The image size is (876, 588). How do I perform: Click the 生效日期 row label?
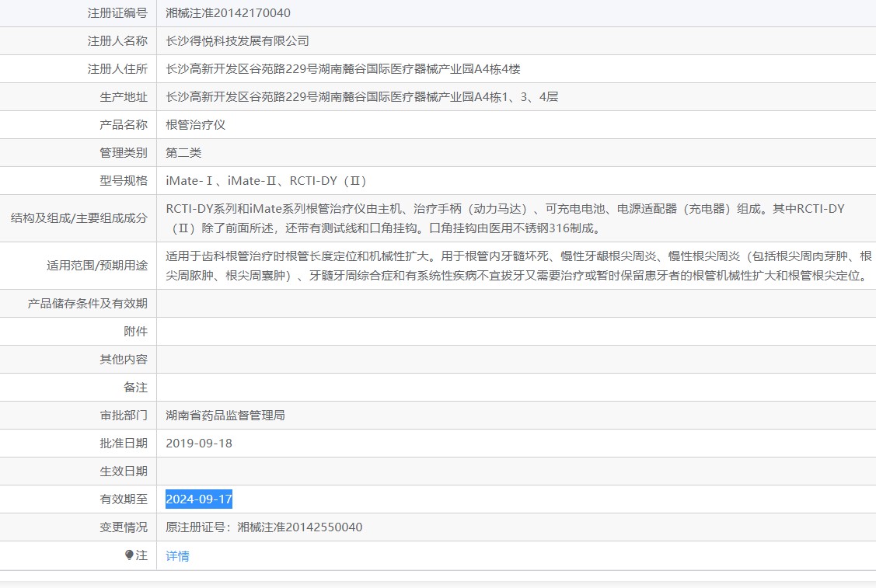[124, 471]
